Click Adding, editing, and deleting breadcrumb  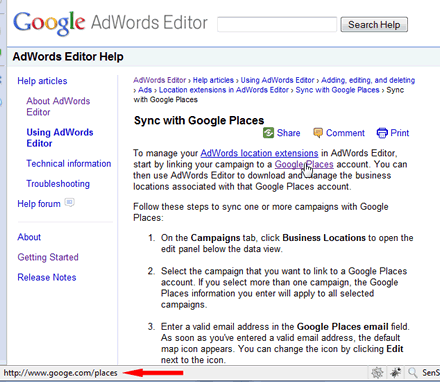[x=368, y=80]
